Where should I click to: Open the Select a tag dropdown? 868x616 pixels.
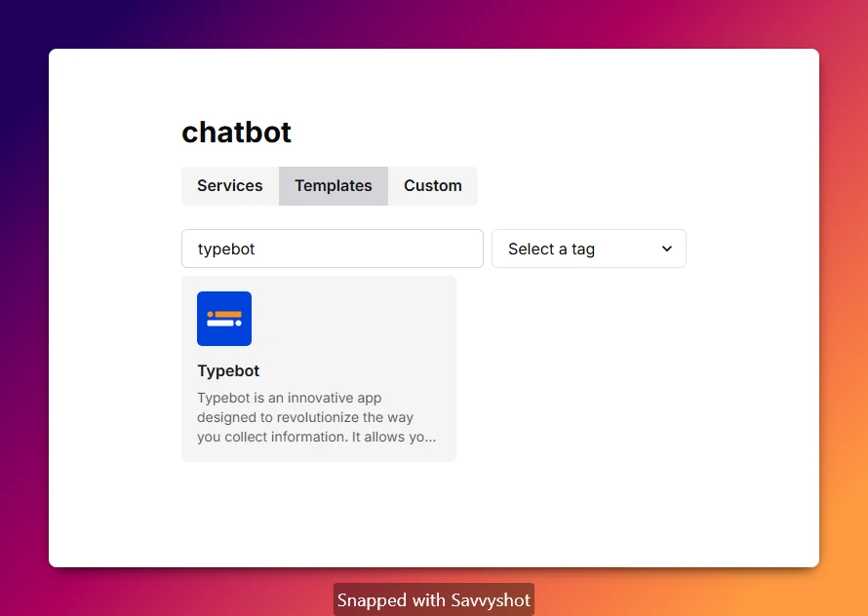[x=588, y=249]
